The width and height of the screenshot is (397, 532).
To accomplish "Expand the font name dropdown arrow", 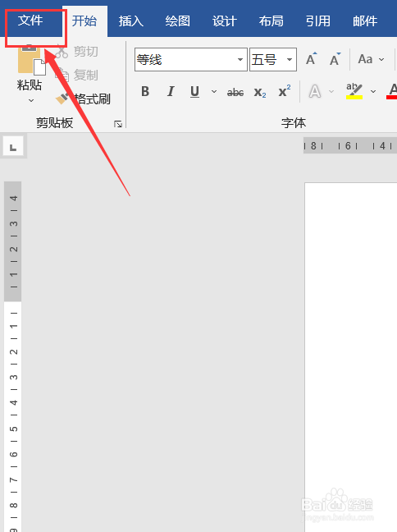I will point(240,60).
